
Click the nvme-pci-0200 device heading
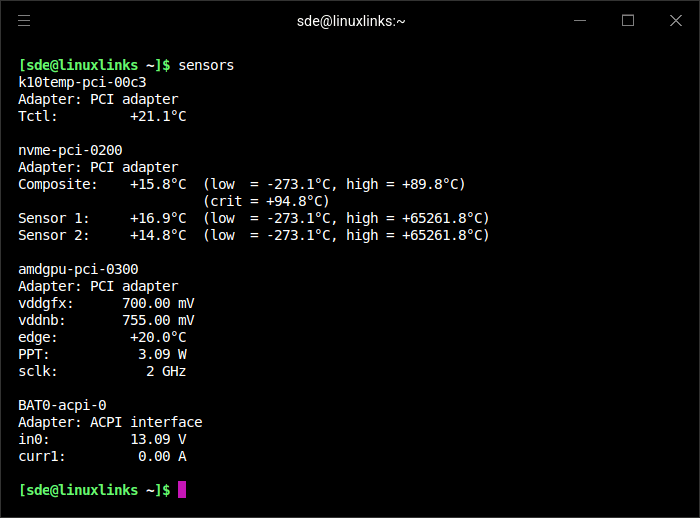pyautogui.click(x=70, y=150)
